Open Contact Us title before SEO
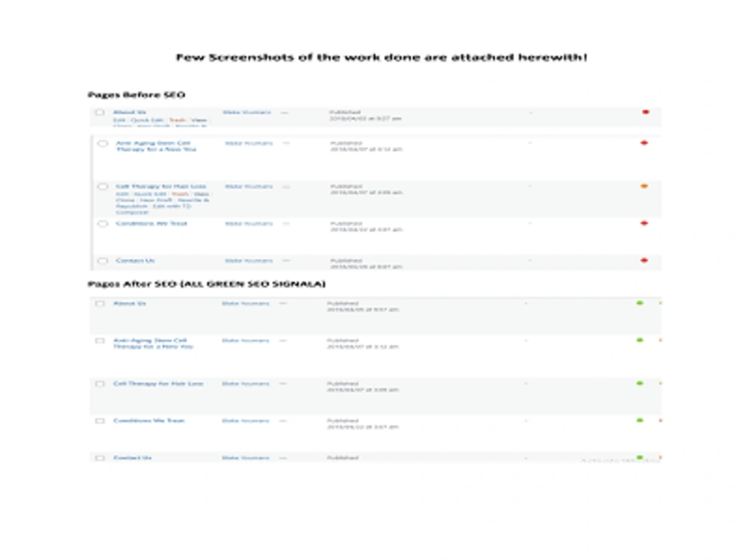Image resolution: width=747 pixels, height=560 pixels. (135, 261)
